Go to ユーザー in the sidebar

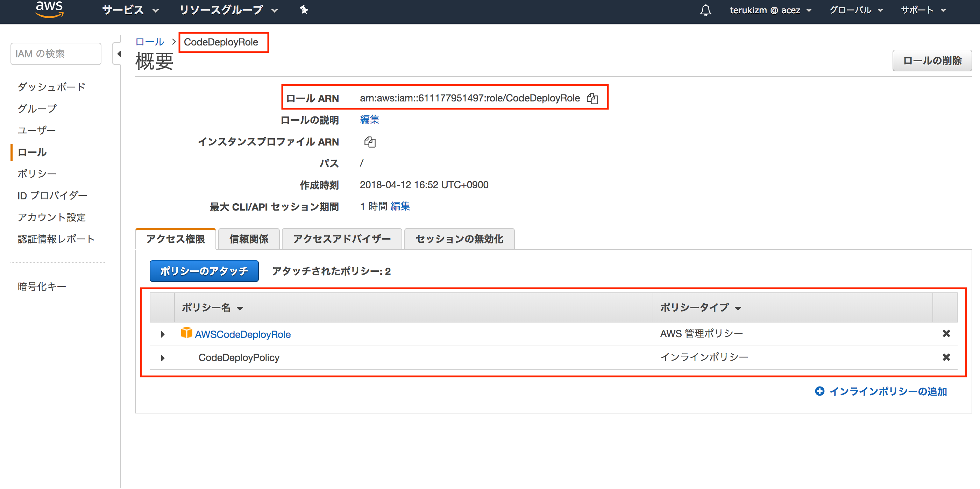coord(36,130)
